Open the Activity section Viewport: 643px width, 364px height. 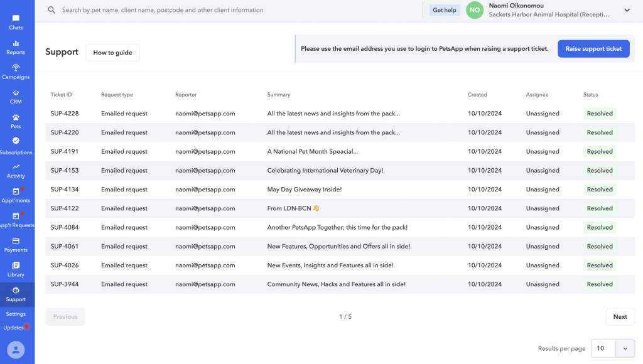tap(16, 170)
